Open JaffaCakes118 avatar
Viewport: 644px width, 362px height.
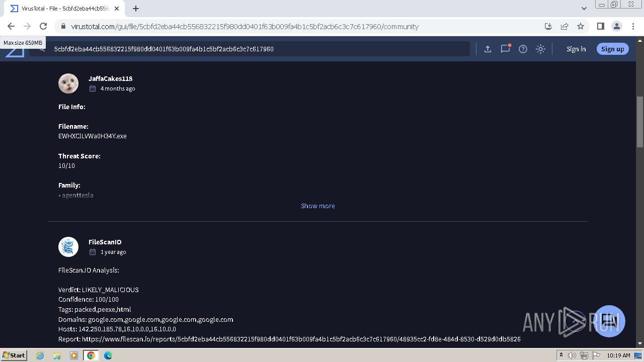68,83
